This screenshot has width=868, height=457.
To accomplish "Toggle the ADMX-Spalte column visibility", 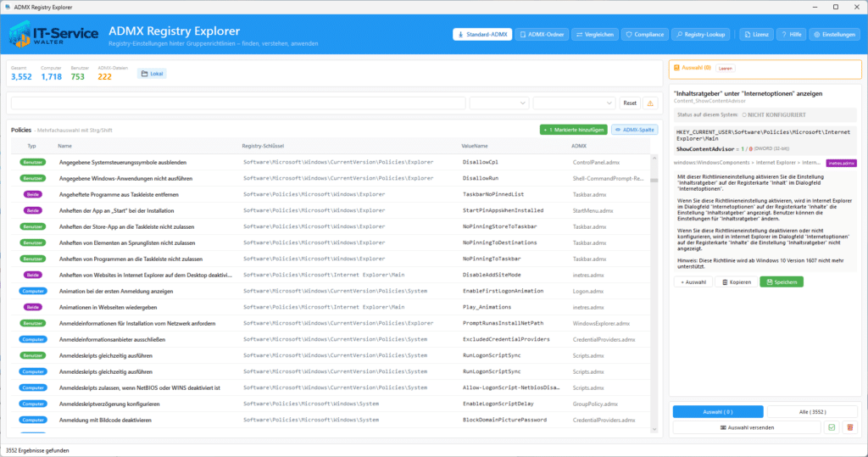I will tap(634, 130).
